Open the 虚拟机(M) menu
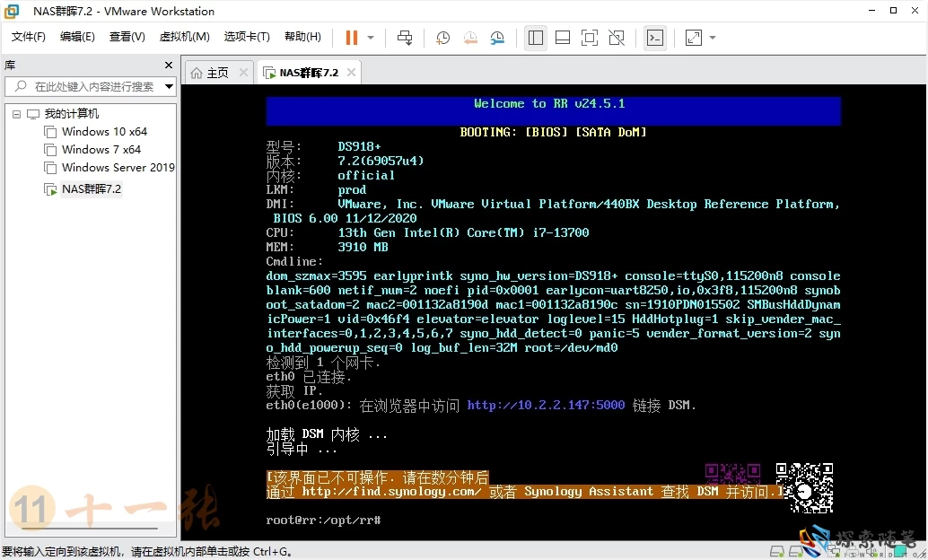 [x=184, y=37]
